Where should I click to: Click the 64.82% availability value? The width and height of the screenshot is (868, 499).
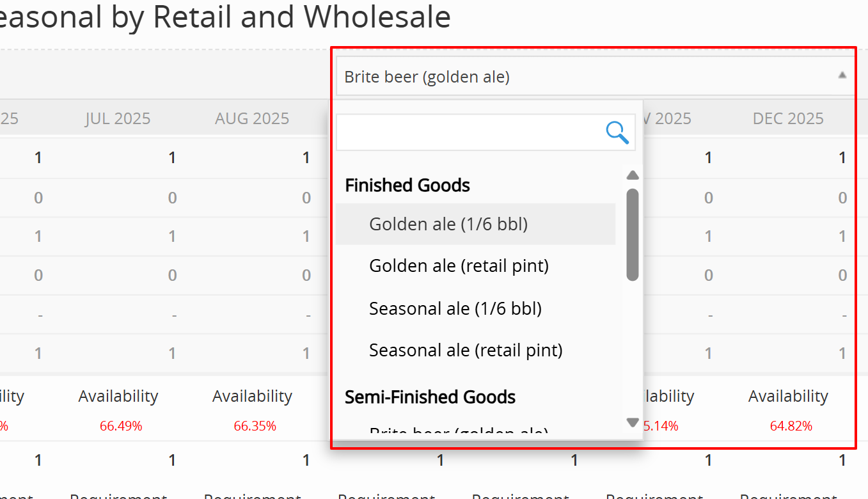pos(791,426)
